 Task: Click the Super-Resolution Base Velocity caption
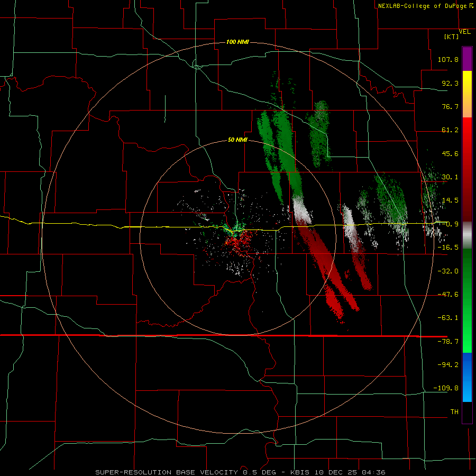(241, 472)
